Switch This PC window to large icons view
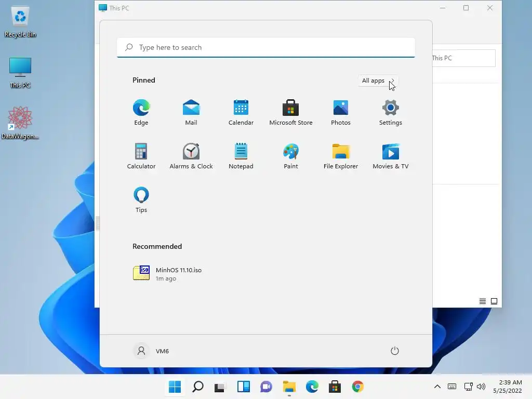Screen dimensions: 532x399 tap(494, 301)
